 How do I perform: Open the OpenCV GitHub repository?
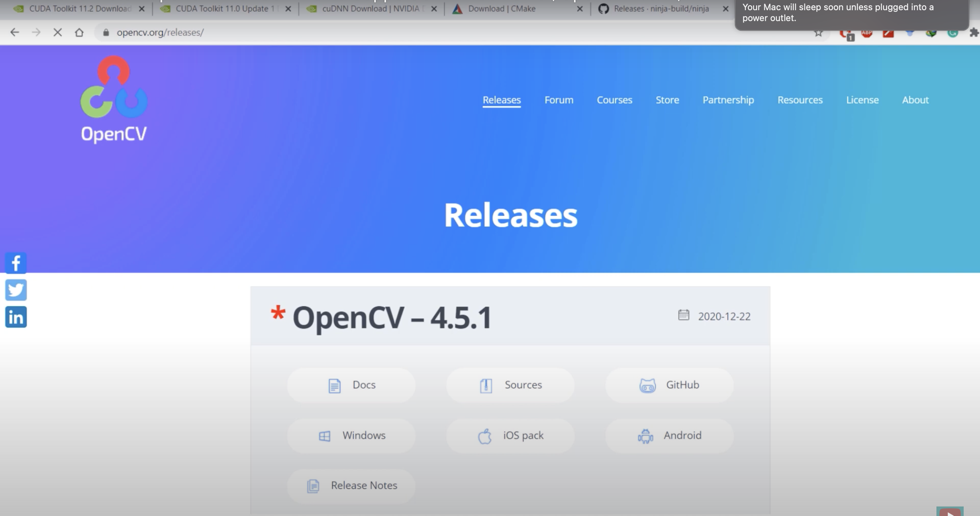[669, 385]
